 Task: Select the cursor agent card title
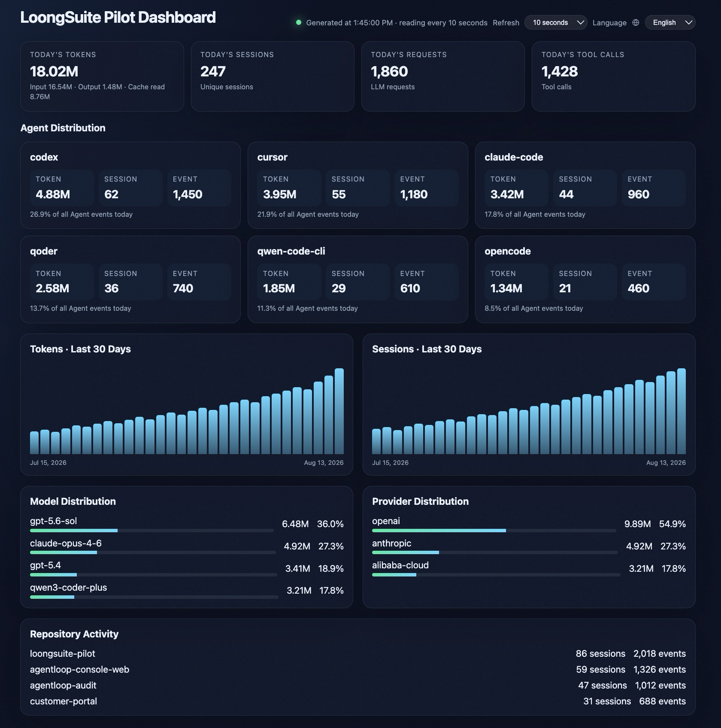[272, 157]
